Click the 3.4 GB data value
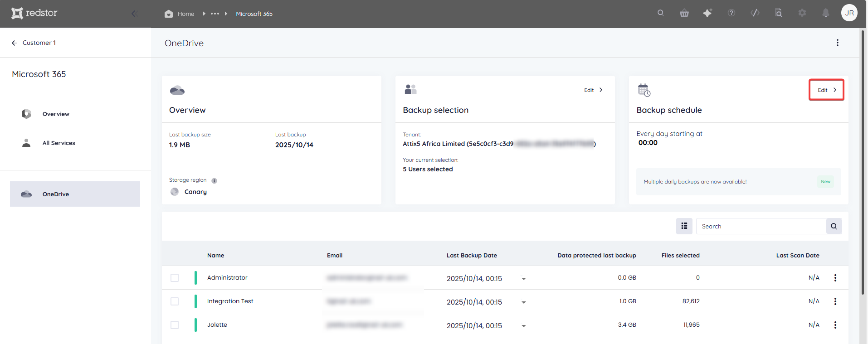Image resolution: width=868 pixels, height=344 pixels. [x=627, y=325]
